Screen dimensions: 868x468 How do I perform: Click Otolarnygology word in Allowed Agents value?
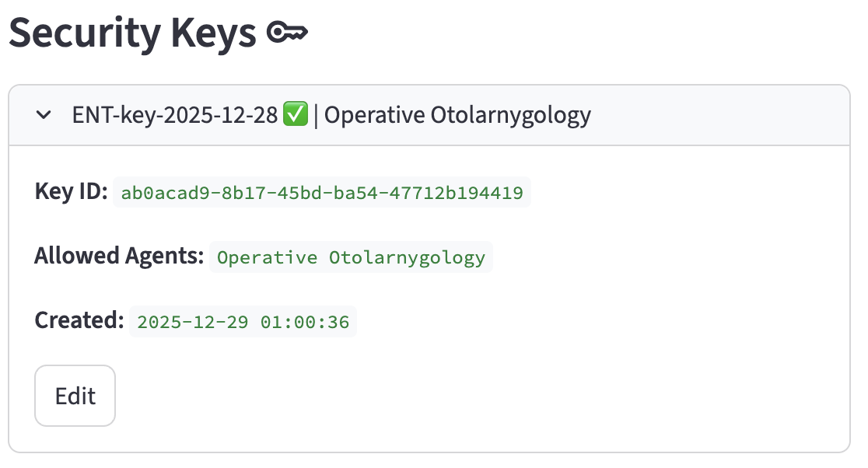tap(407, 257)
